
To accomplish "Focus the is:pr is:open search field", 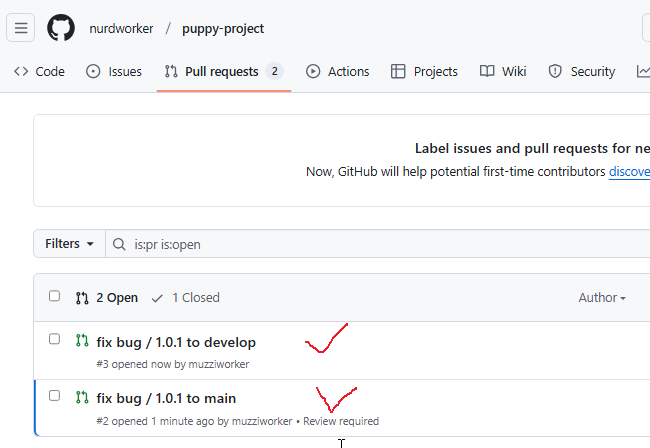I will pyautogui.click(x=378, y=244).
